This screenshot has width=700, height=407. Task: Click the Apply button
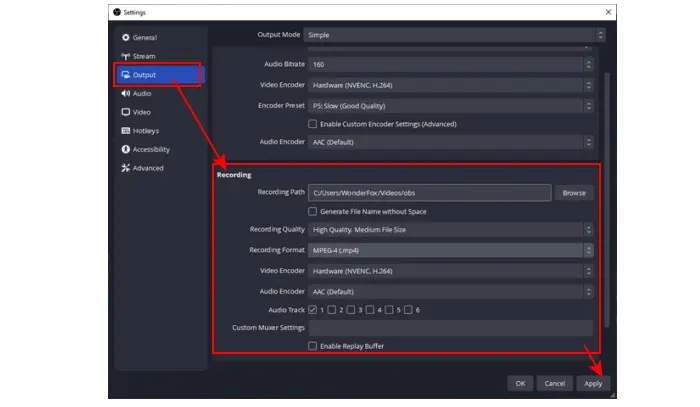coord(593,383)
